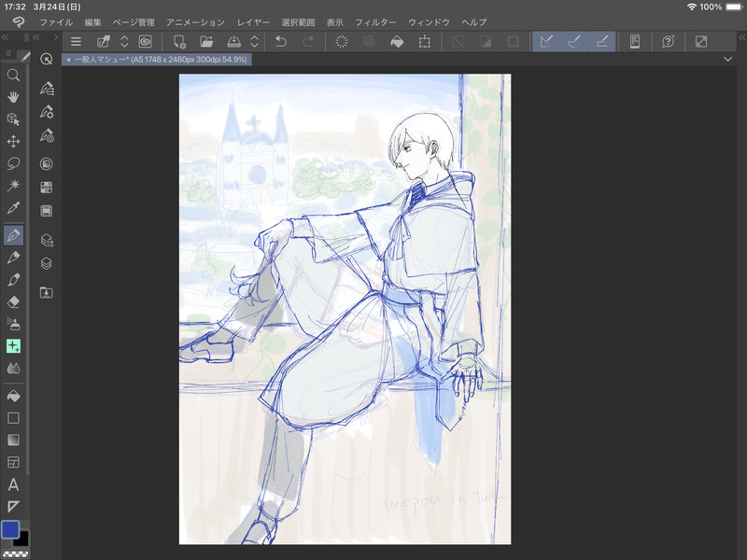Select the Zoom magnifier tool
Image resolution: width=747 pixels, height=560 pixels.
tap(13, 75)
